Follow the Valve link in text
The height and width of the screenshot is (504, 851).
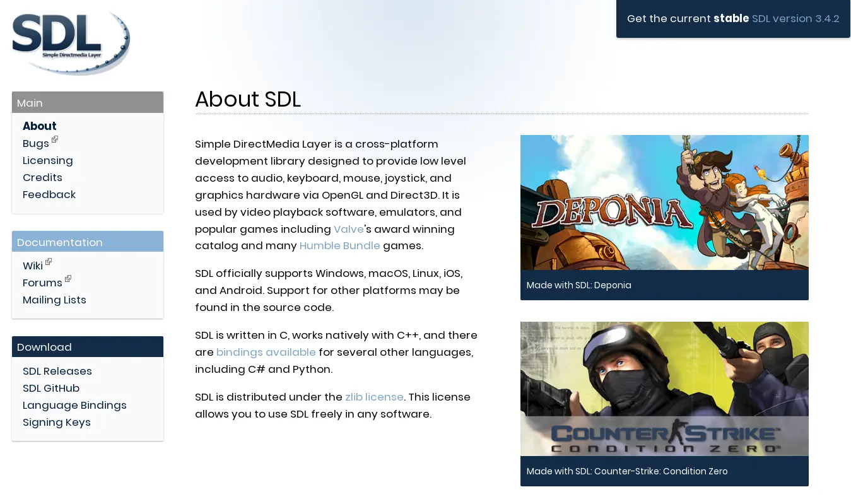tap(348, 229)
